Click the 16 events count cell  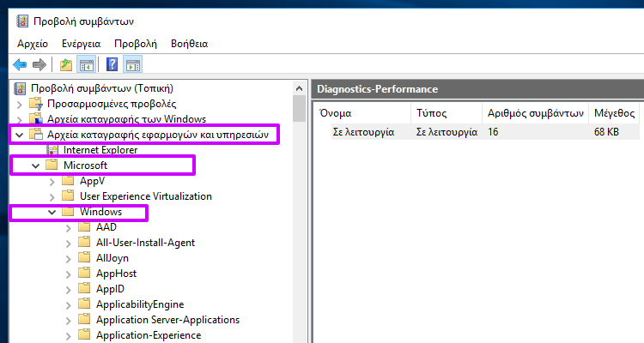coord(493,132)
